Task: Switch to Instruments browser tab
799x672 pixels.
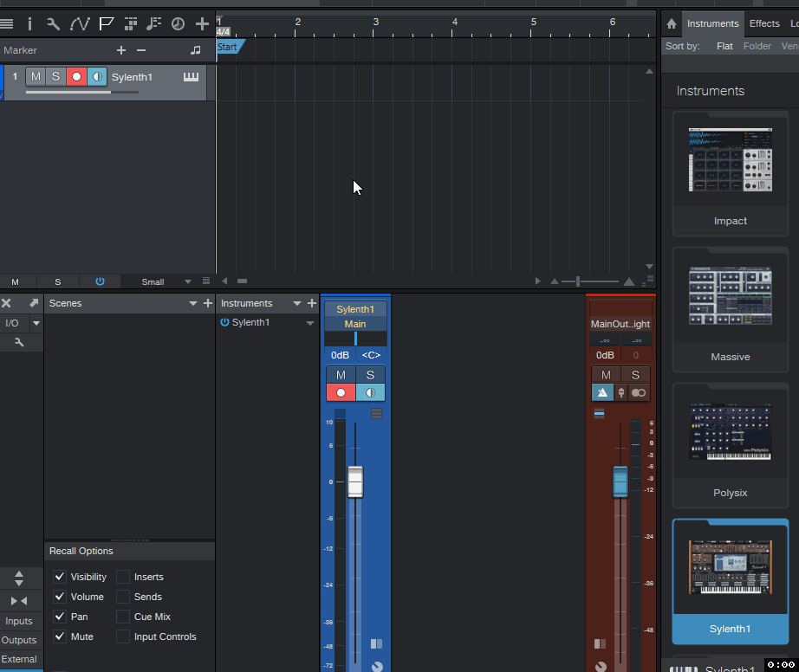Action: [712, 23]
